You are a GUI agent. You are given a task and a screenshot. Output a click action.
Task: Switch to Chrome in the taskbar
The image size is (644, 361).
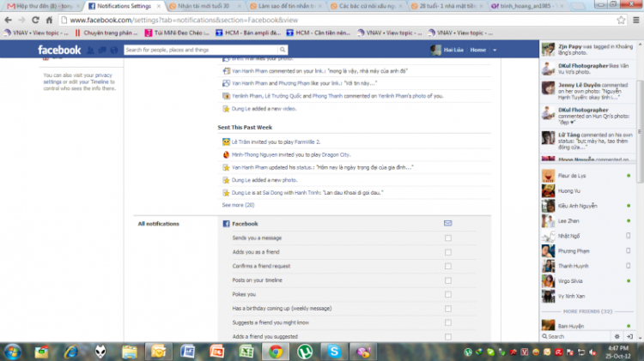[276, 352]
